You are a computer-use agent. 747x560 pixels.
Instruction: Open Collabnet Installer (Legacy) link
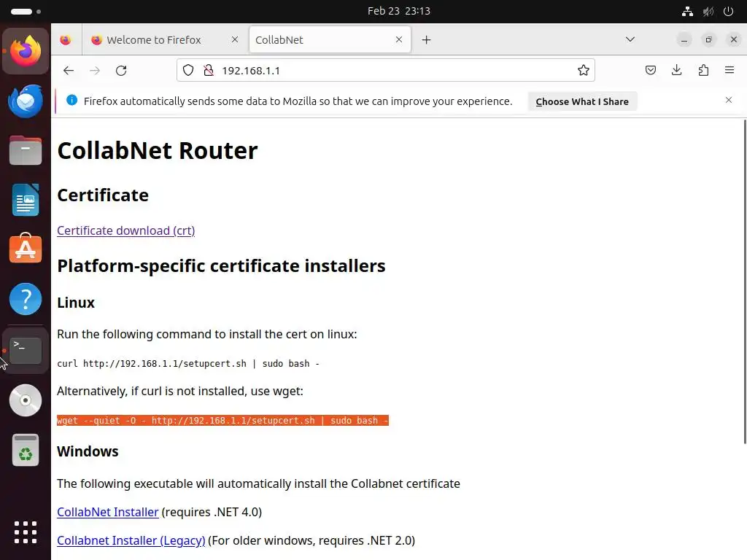click(131, 540)
